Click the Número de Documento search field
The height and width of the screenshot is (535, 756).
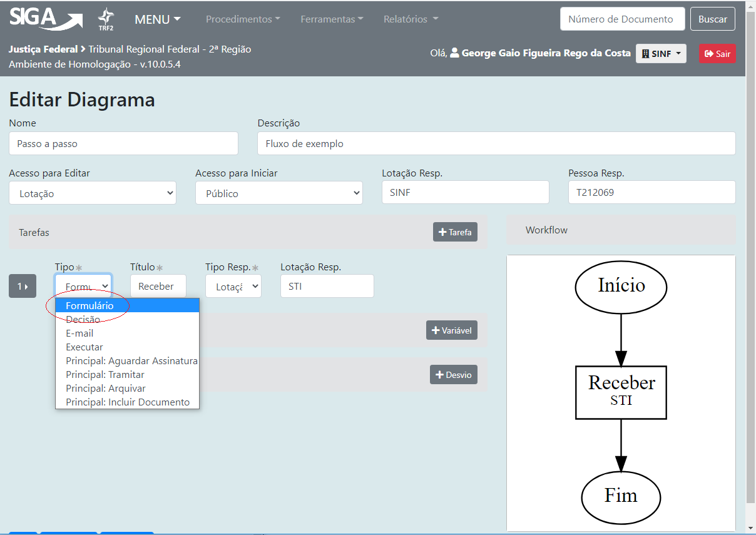click(620, 19)
